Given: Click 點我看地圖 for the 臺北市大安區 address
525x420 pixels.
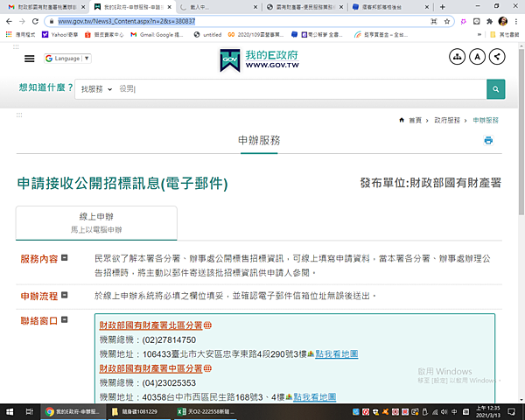Looking at the screenshot, I should click(337, 354).
